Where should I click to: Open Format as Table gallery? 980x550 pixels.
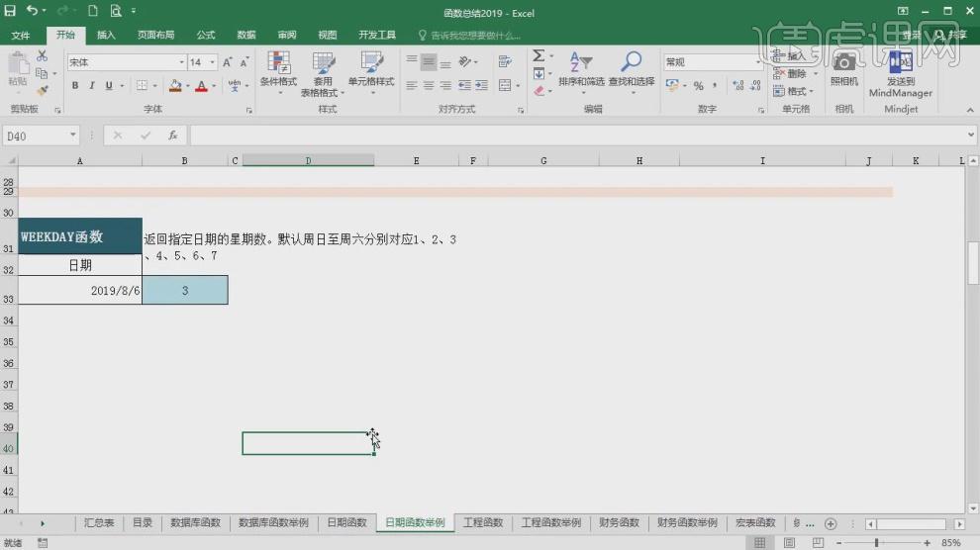pos(323,73)
